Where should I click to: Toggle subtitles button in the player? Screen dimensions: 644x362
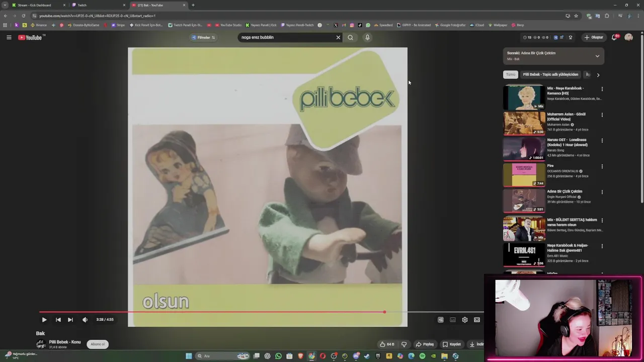453,320
